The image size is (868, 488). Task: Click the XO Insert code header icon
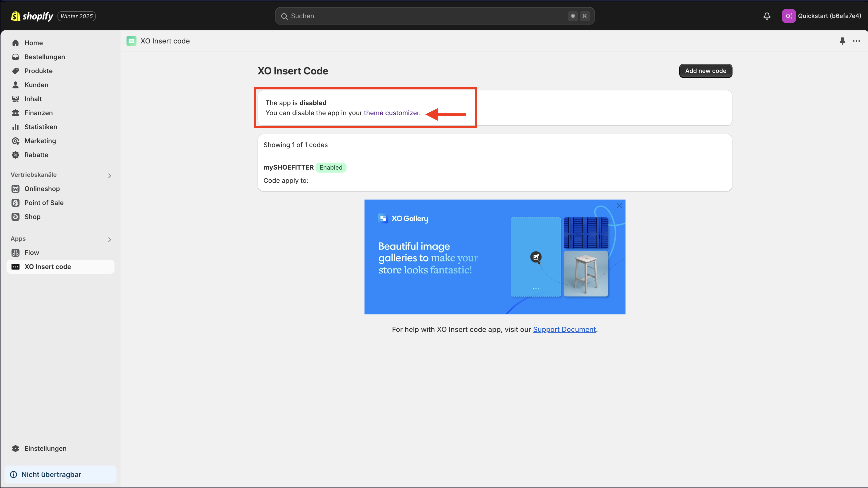tap(131, 41)
